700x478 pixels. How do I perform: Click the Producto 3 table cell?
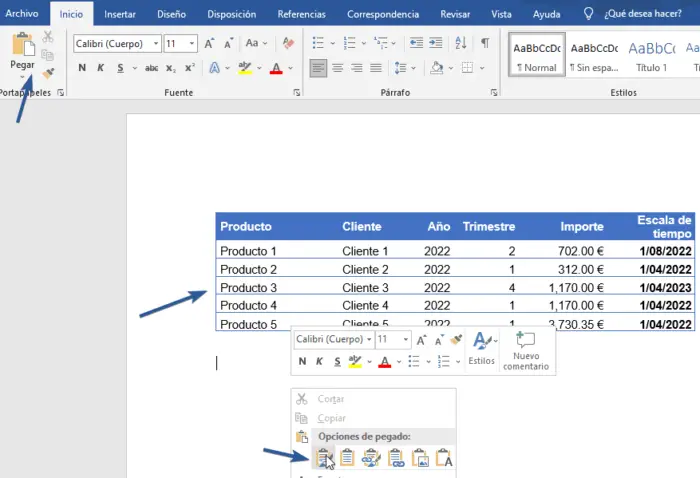click(249, 288)
